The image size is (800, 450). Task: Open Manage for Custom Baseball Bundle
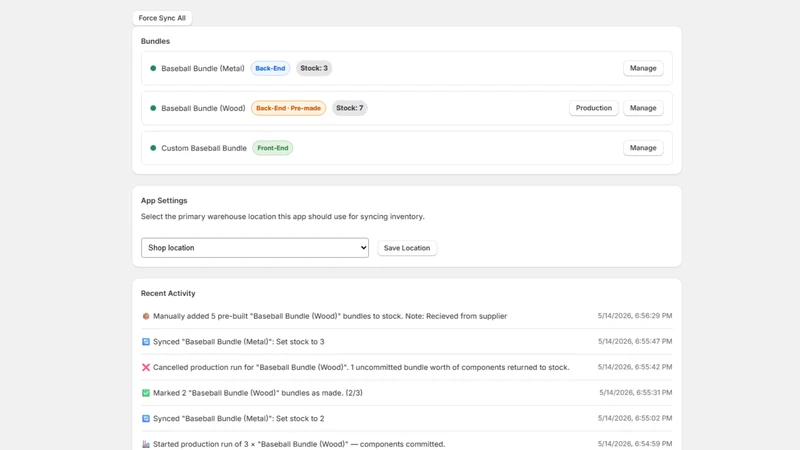tap(643, 147)
